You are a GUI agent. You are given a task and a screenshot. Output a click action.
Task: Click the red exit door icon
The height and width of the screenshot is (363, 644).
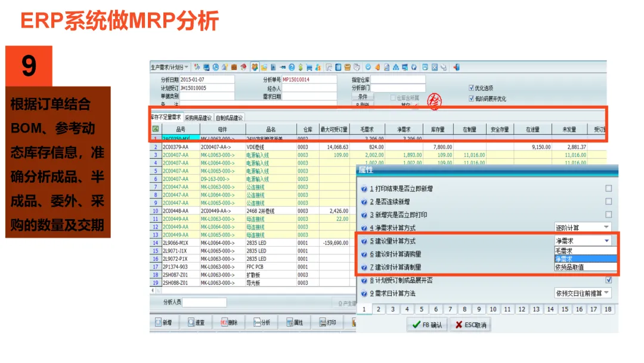456,67
